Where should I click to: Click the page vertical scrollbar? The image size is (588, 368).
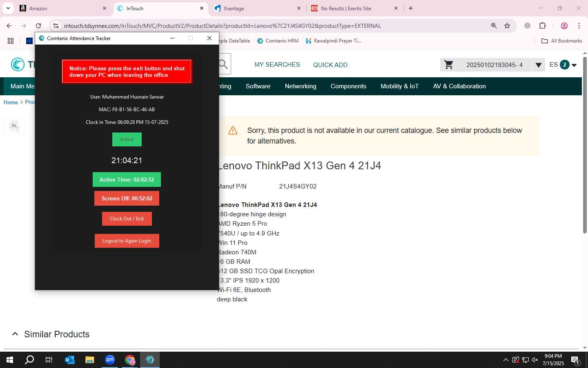tap(585, 145)
